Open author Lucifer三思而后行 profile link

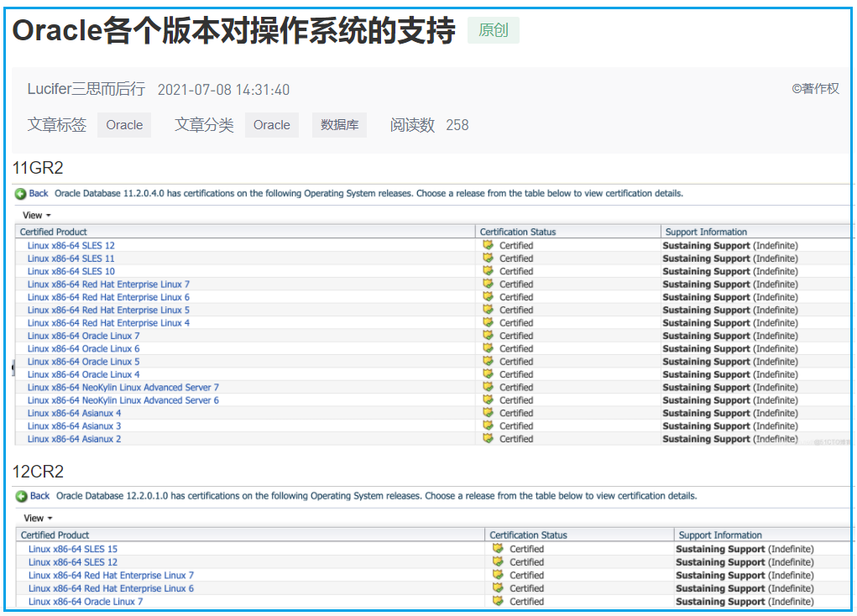click(x=86, y=89)
